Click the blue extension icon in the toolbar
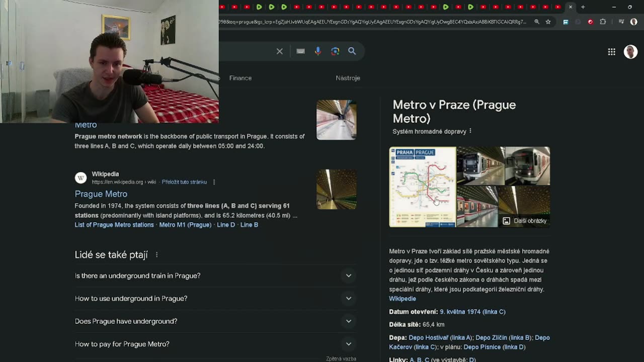 pos(566,22)
